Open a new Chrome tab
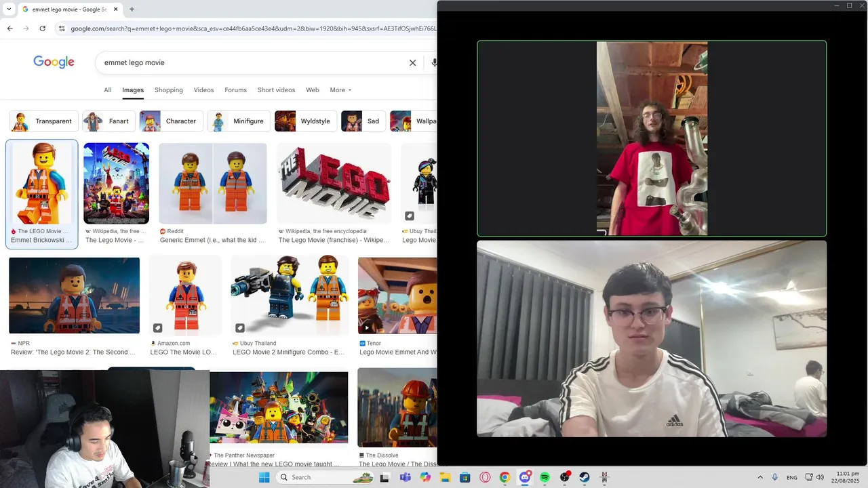868x488 pixels. point(132,9)
